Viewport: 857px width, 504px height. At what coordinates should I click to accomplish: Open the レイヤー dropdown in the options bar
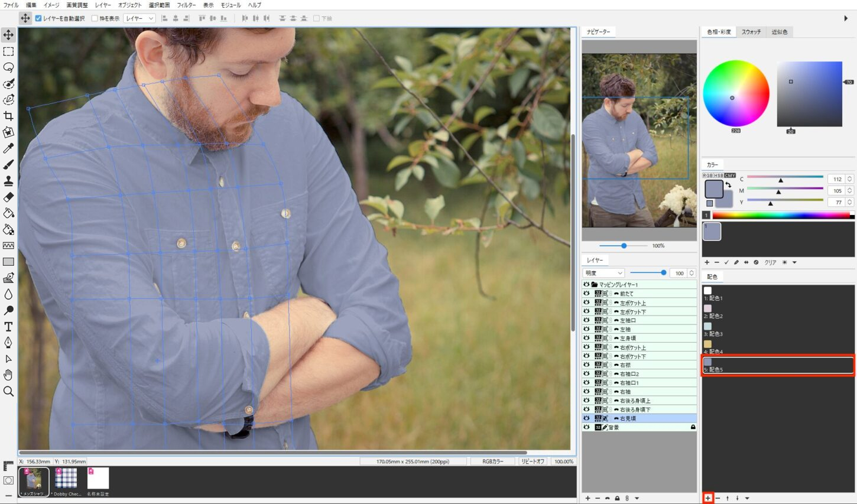[x=139, y=18]
